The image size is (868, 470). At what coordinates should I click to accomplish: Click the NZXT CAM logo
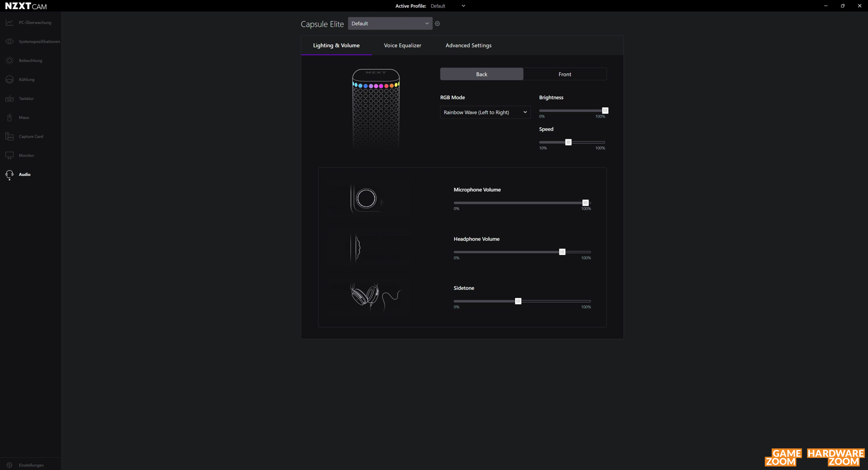pyautogui.click(x=26, y=6)
